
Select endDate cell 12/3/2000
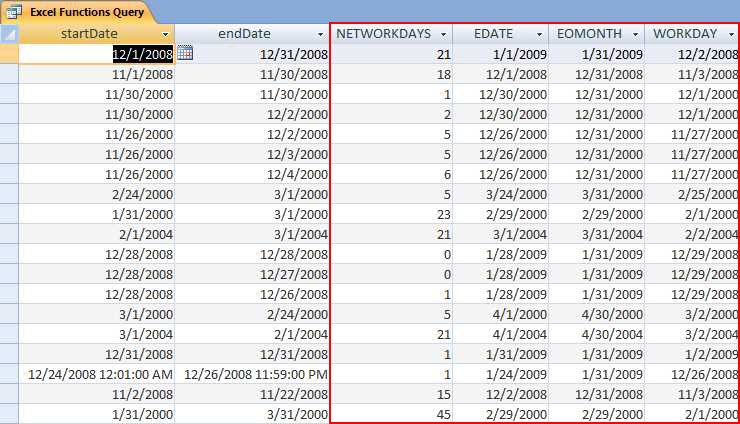[252, 154]
